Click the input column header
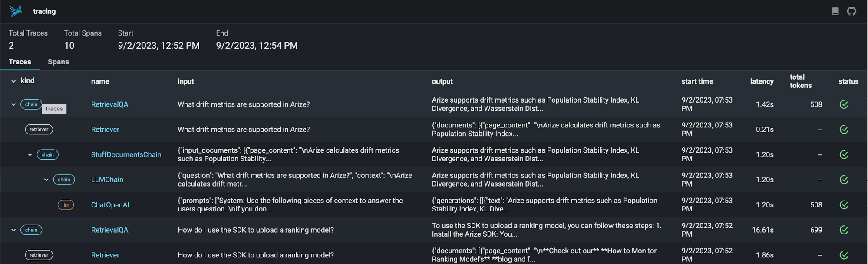This screenshot has width=868, height=264. click(x=186, y=81)
